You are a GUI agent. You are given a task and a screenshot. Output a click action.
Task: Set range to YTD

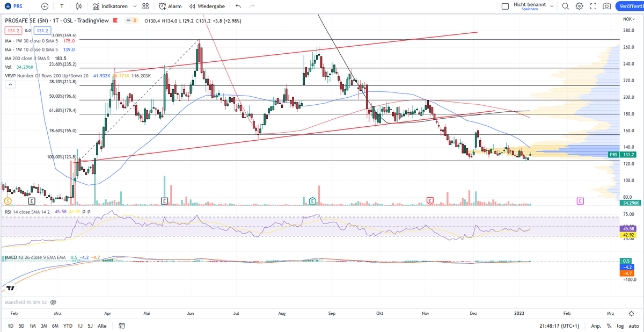click(x=68, y=326)
